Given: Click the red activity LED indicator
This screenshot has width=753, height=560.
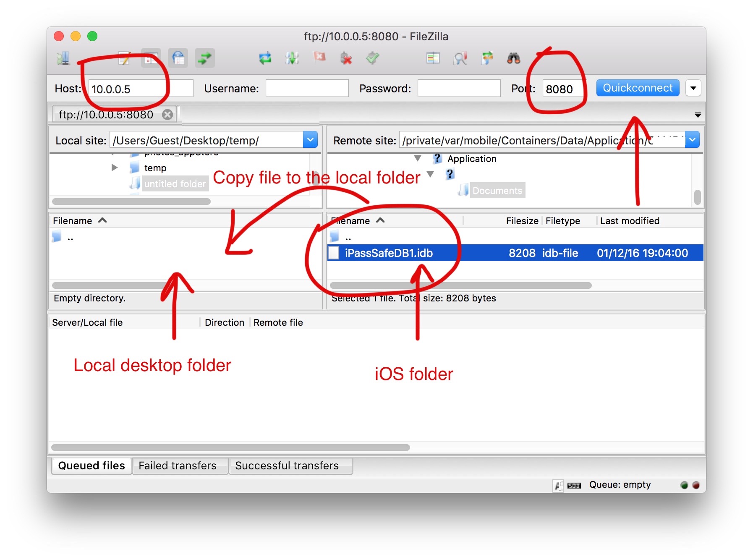Looking at the screenshot, I should click(695, 485).
